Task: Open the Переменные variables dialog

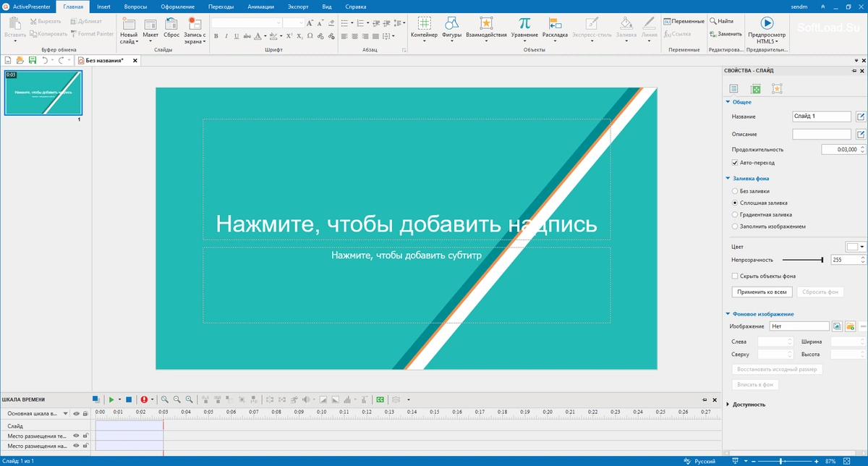Action: pyautogui.click(x=684, y=21)
